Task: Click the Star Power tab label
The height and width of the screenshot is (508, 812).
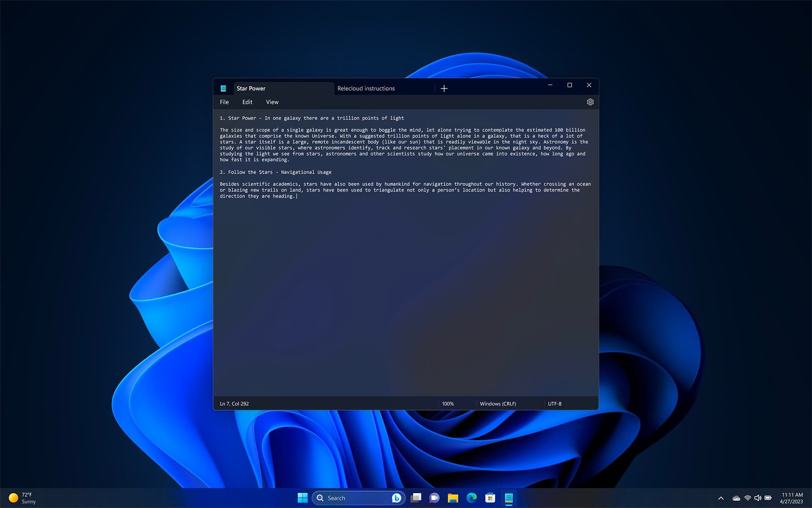Action: click(251, 88)
